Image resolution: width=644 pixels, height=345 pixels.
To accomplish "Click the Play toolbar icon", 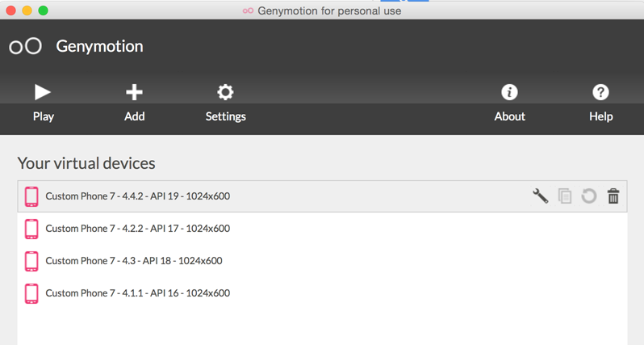I will 43,92.
